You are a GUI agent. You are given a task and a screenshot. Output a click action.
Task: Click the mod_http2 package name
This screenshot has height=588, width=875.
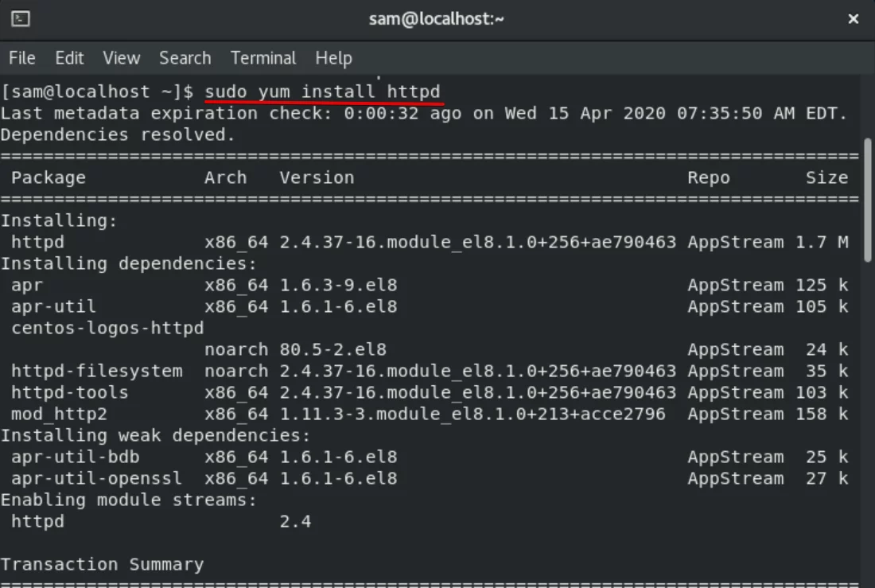coord(59,415)
